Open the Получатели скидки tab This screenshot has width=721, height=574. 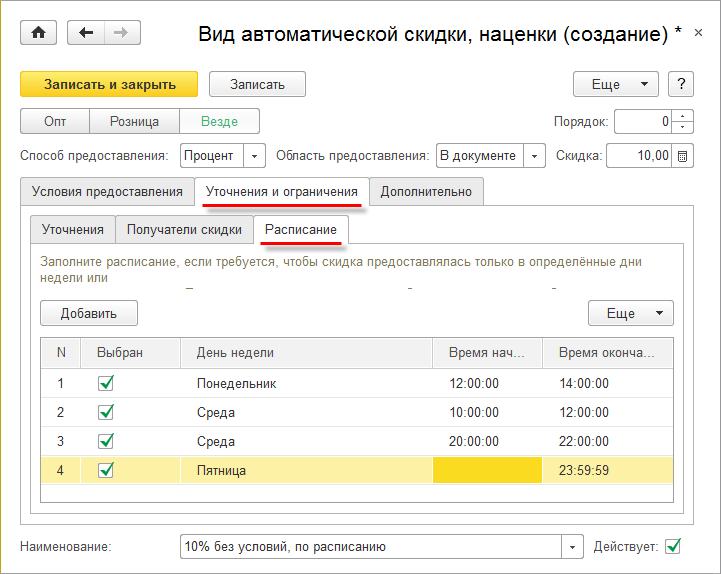tap(184, 230)
